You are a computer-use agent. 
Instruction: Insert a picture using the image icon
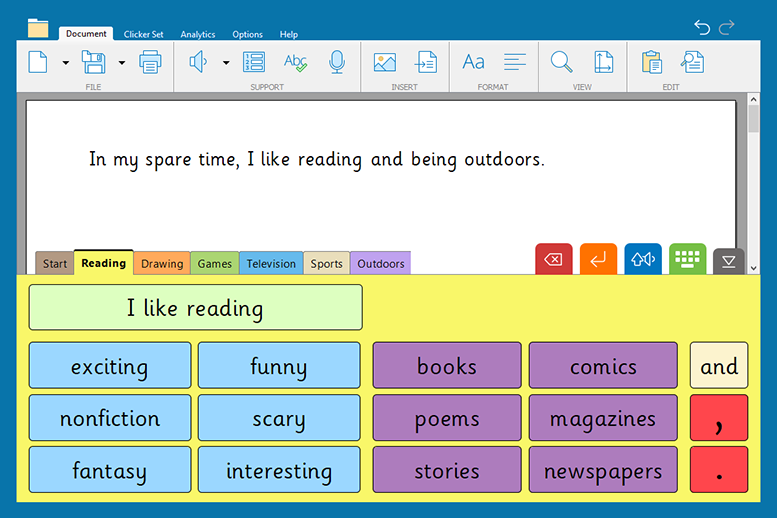pyautogui.click(x=384, y=63)
